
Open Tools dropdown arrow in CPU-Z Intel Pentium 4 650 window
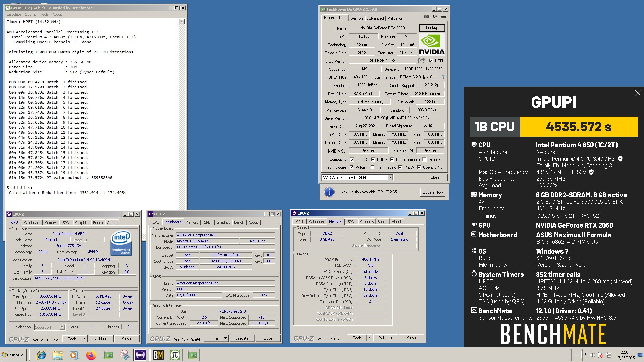pyautogui.click(x=84, y=339)
